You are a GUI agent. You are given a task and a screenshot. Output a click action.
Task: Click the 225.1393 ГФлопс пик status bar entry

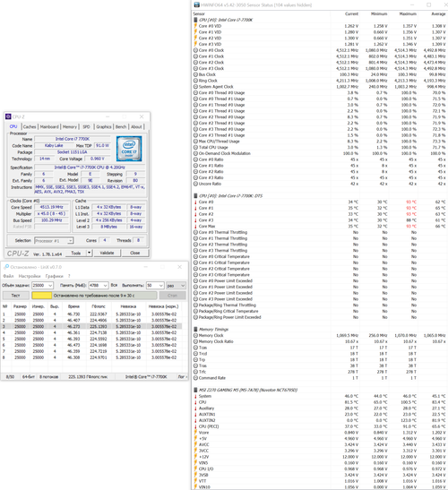click(88, 377)
